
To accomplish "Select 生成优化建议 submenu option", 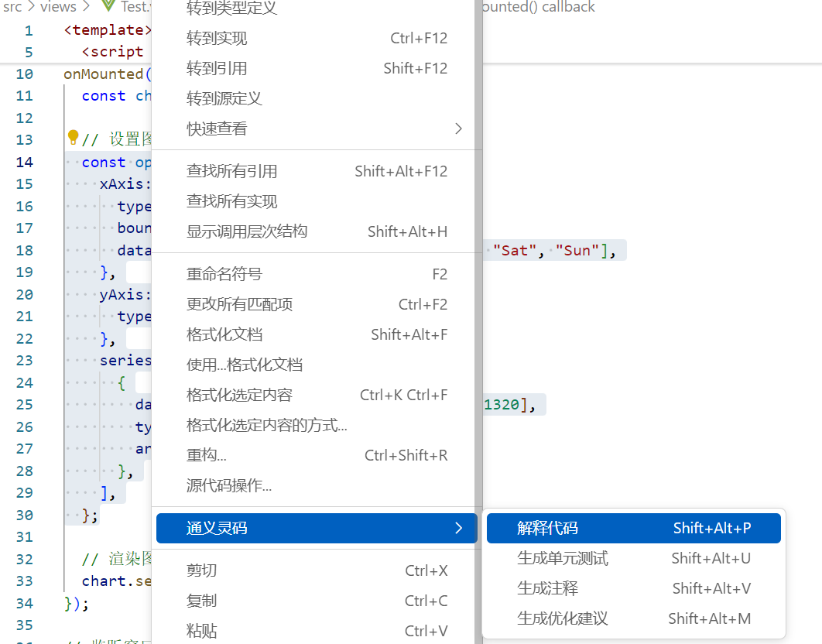I will click(x=634, y=618).
